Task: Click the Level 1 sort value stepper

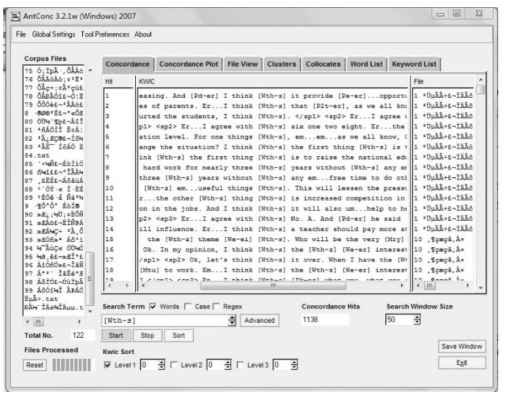Action: (x=161, y=365)
